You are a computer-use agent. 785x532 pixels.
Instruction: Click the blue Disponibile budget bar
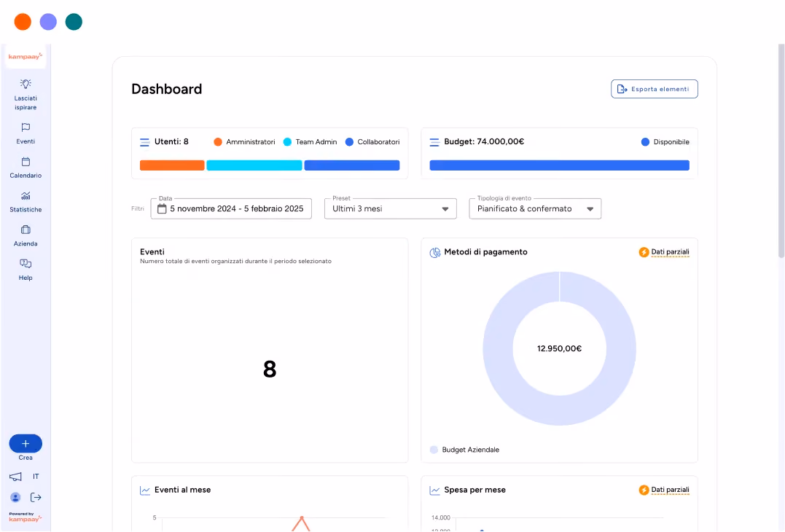(559, 165)
